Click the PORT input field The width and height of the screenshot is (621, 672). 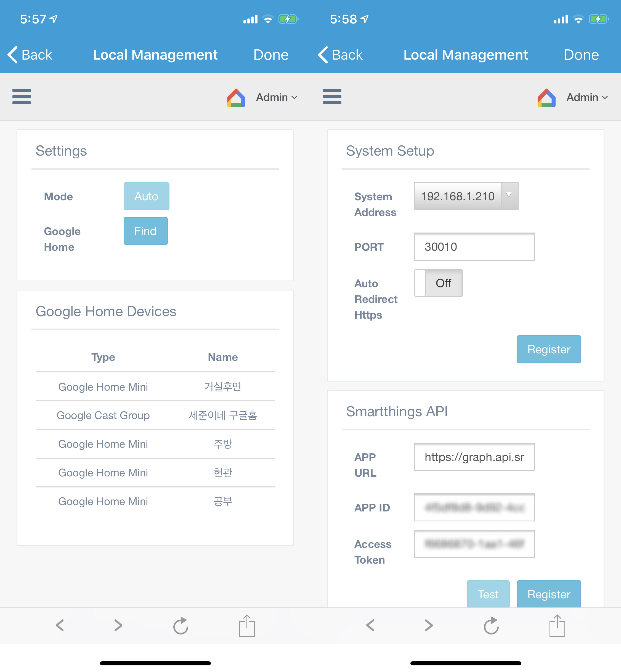[x=474, y=247]
